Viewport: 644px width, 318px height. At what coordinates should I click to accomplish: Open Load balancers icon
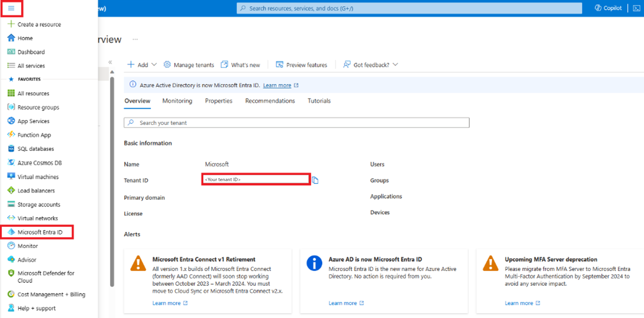point(11,190)
